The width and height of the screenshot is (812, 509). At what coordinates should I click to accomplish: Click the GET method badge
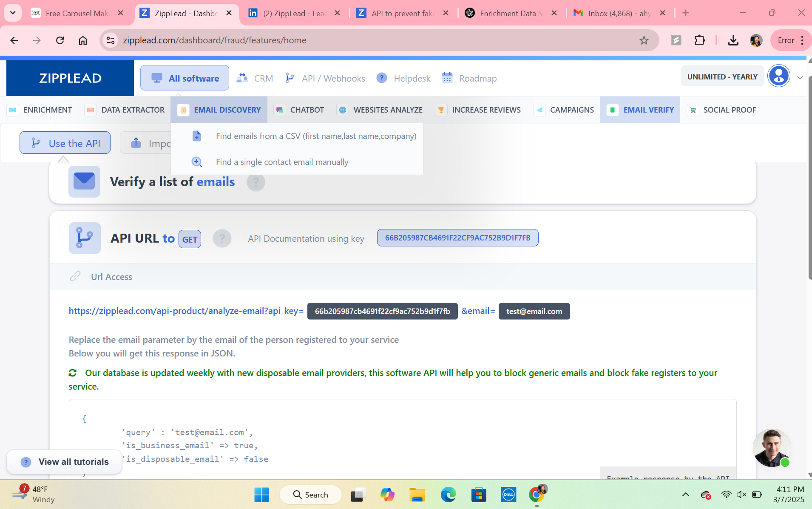pos(190,239)
